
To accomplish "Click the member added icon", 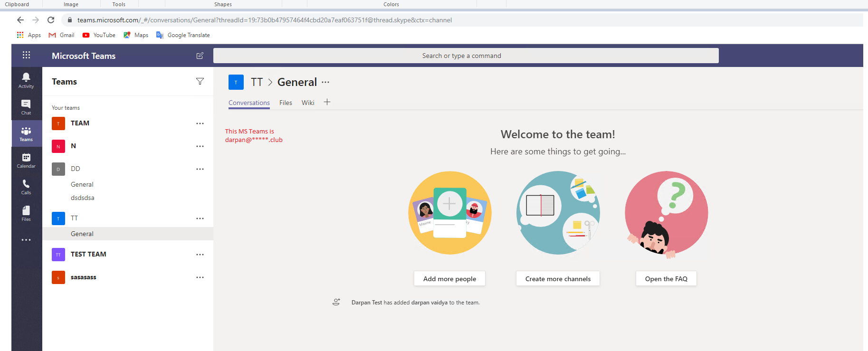I will 336,302.
